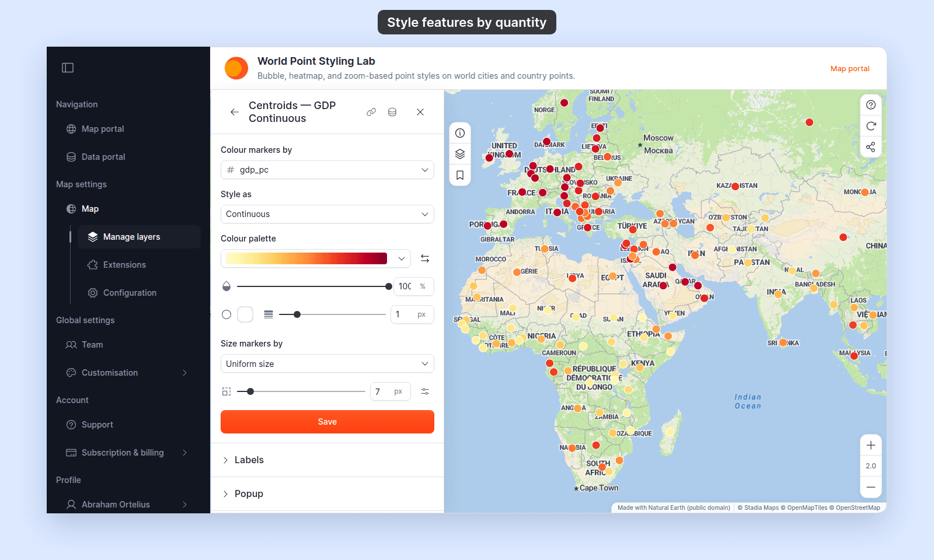The width and height of the screenshot is (934, 560).
Task: Select Manage layers in the sidebar
Action: [139, 237]
